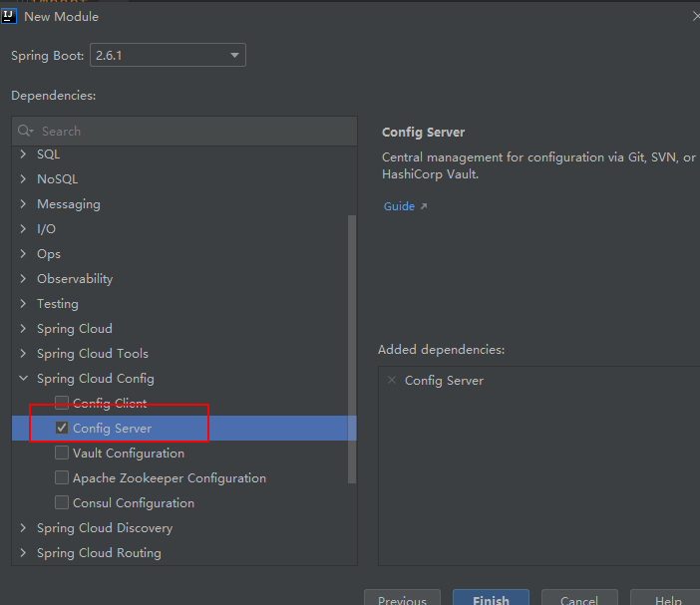Viewport: 700px width, 605px height.
Task: Expand the Spring Cloud Routing category
Action: [x=23, y=553]
